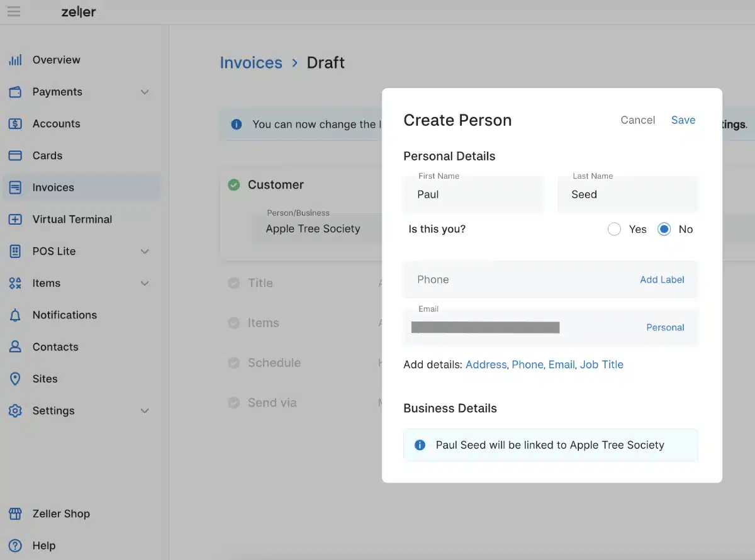Click the Zeller logo
The height and width of the screenshot is (560, 755).
click(x=79, y=12)
